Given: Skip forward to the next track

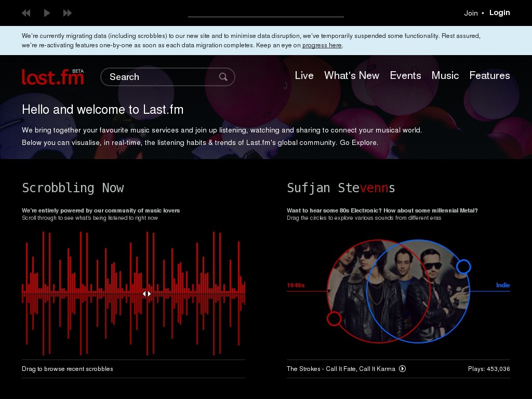Looking at the screenshot, I should [x=68, y=13].
